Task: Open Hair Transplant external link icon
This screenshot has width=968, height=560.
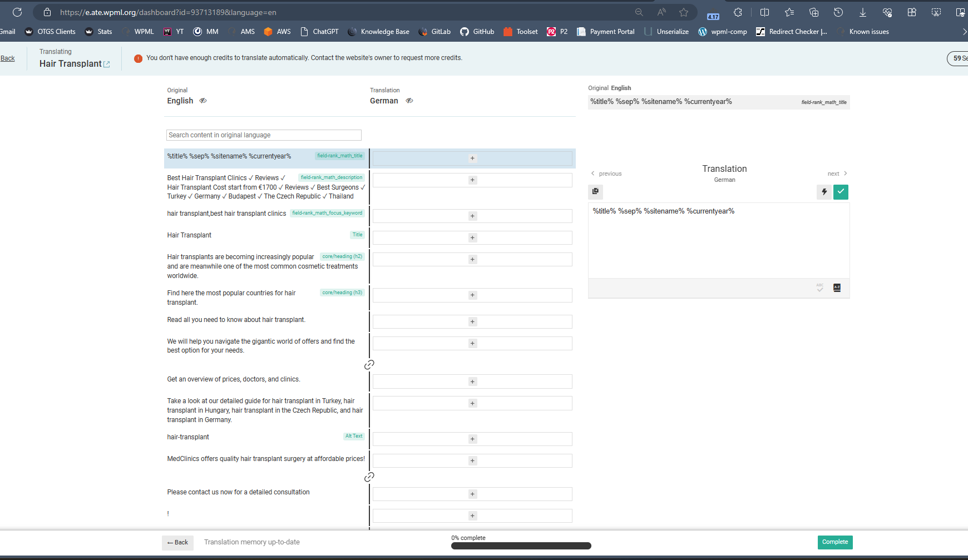Action: click(107, 65)
